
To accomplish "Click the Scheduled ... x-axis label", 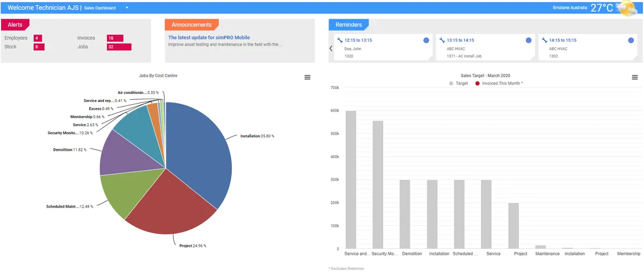I will tap(465, 254).
